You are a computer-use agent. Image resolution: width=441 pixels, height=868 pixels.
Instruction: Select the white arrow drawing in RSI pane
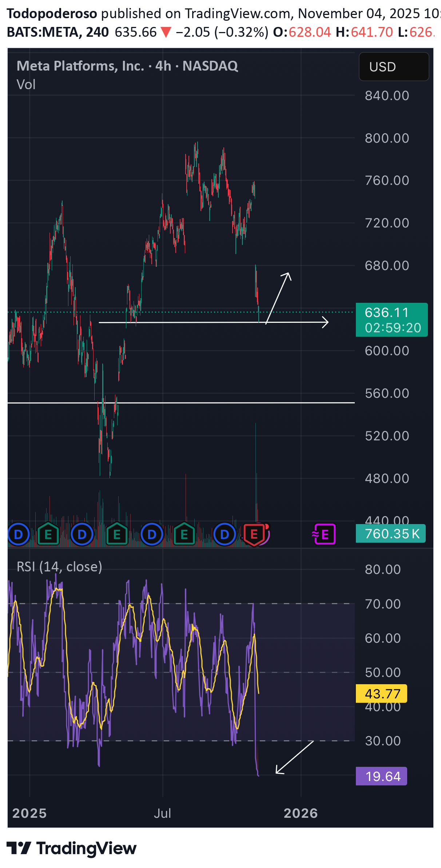[x=294, y=757]
